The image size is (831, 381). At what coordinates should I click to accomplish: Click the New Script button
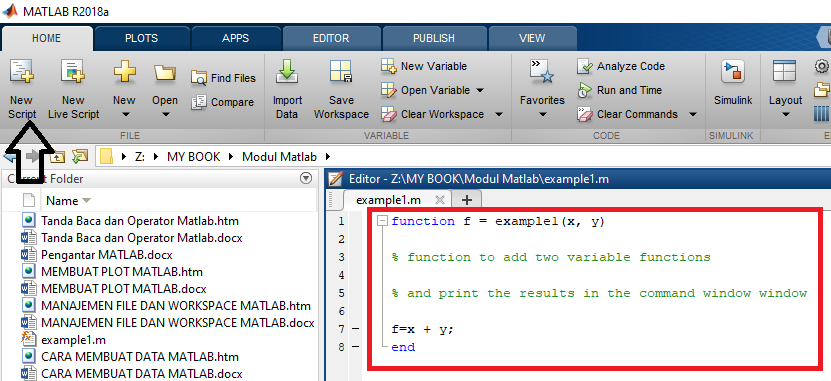(21, 90)
